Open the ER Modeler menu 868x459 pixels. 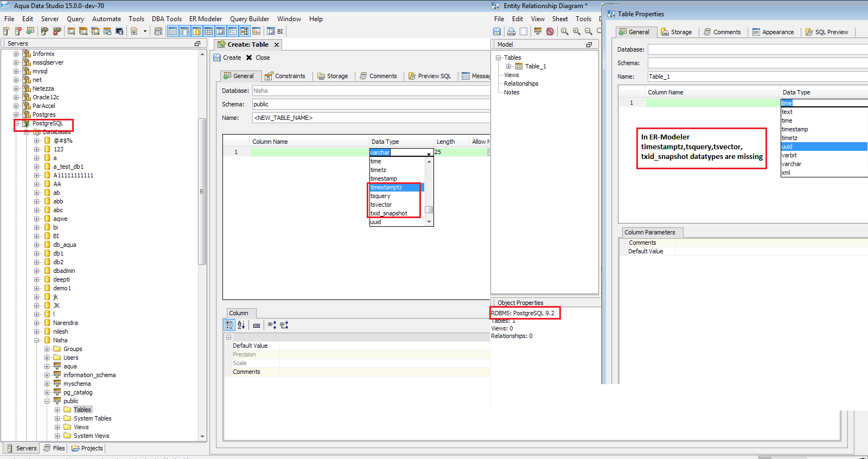click(x=206, y=18)
